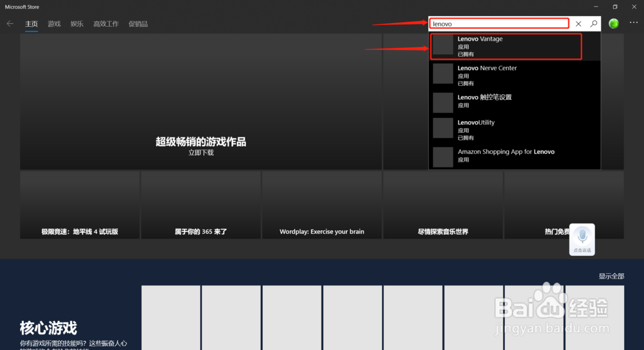Switch to the 高效工作 tab

pyautogui.click(x=106, y=24)
